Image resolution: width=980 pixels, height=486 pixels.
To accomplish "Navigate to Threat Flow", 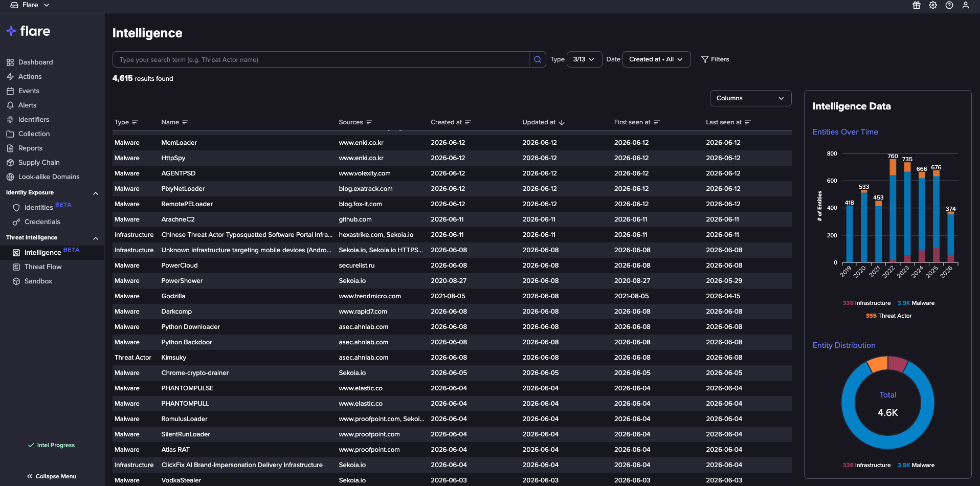I will click(43, 267).
